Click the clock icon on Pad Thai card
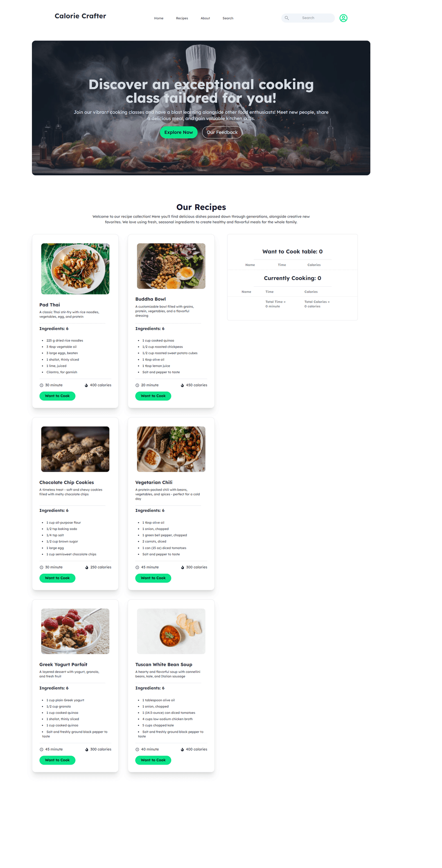The height and width of the screenshot is (868, 442). tap(41, 385)
